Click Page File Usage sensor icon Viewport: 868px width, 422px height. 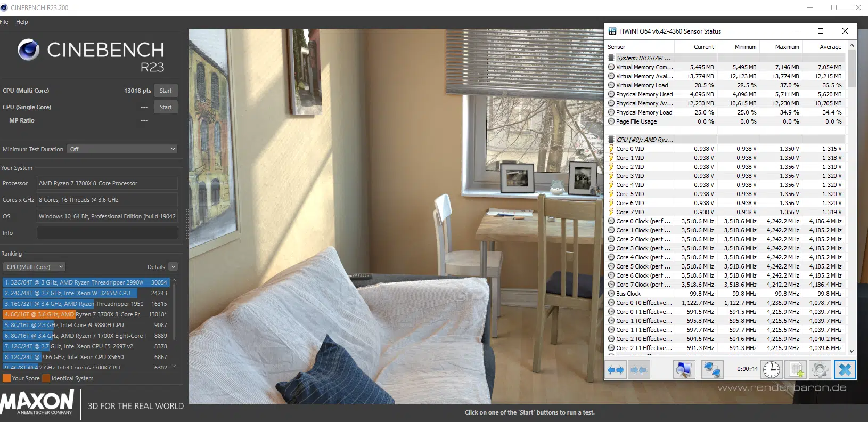[x=611, y=121]
